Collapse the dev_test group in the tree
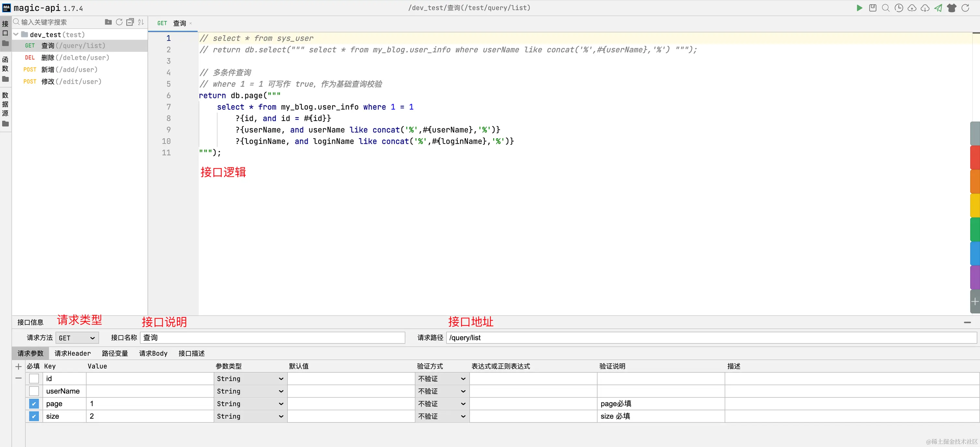The image size is (980, 447). [x=16, y=34]
